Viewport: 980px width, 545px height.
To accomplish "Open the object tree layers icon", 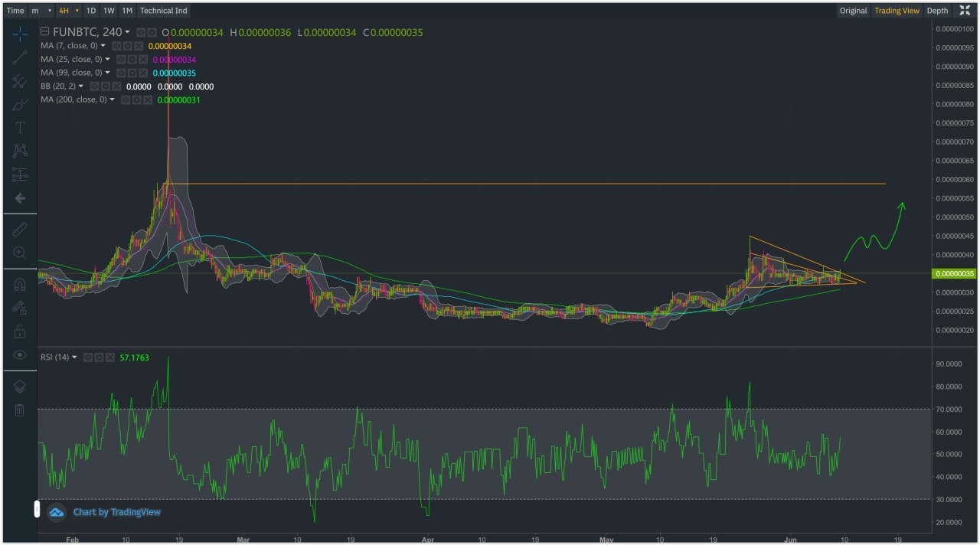I will tap(20, 387).
